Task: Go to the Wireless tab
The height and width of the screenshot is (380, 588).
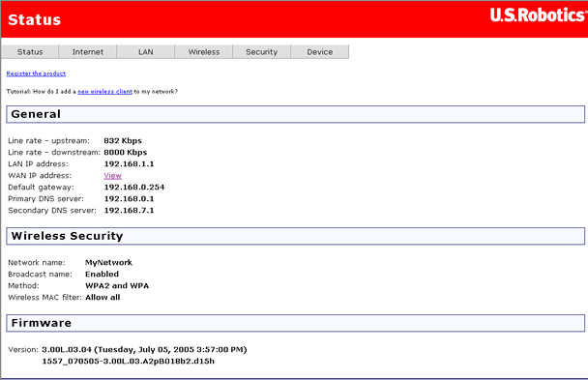Action: [x=204, y=51]
